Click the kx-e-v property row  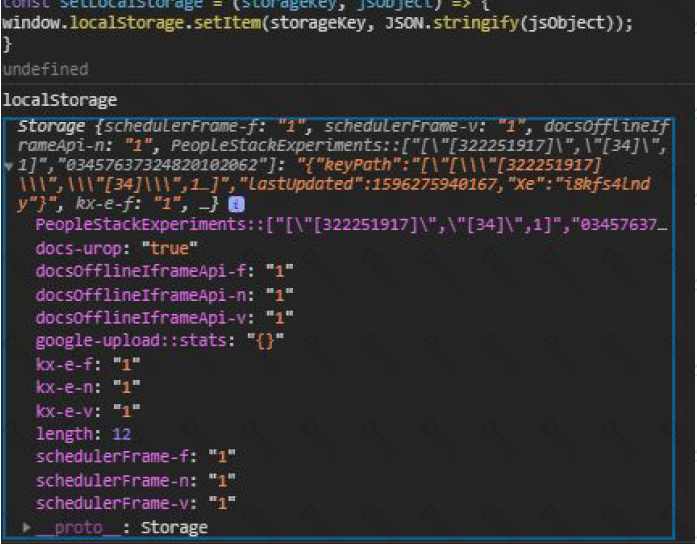(90, 411)
